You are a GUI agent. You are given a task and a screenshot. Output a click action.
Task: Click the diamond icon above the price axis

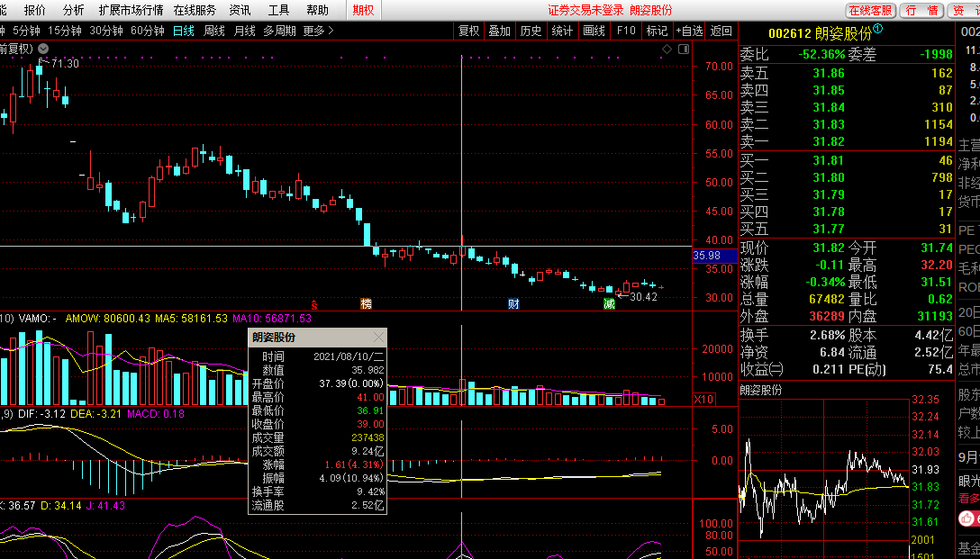click(667, 49)
